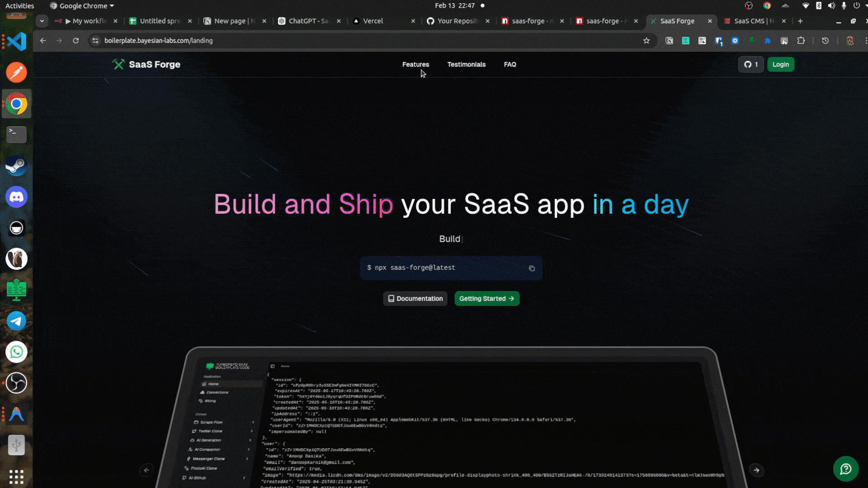The image size is (868, 488).
Task: Open the Google Chrome app menu
Action: click(x=82, y=6)
